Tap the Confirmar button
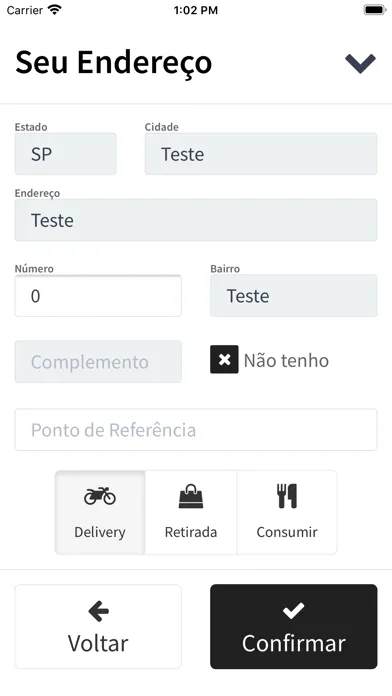 point(293,626)
